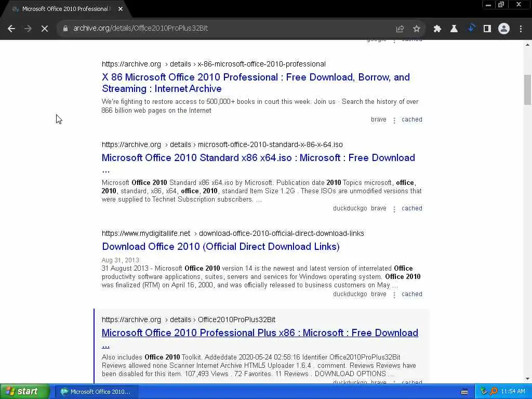
Task: Bookmark this page with the star icon
Action: [417, 29]
